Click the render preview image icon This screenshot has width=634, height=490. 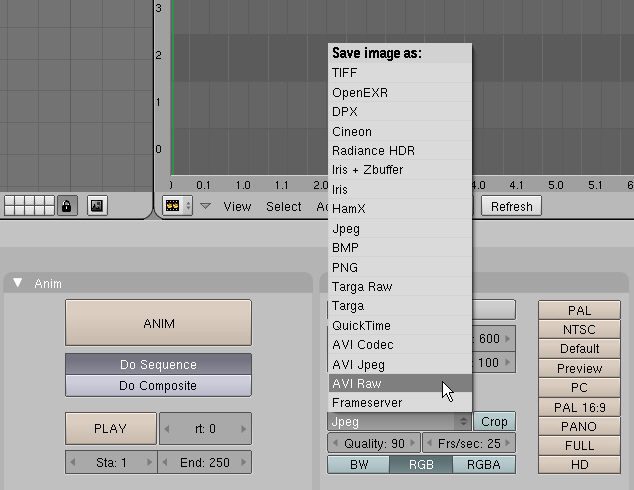click(97, 206)
